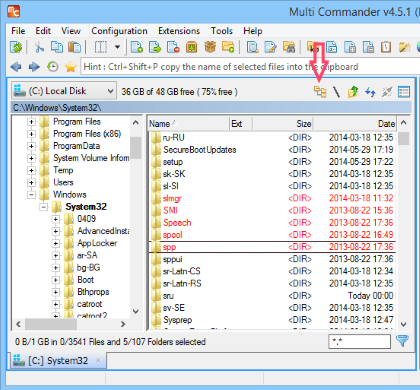Expand the Boot tree node
This screenshot has height=390, width=420.
tap(56, 280)
